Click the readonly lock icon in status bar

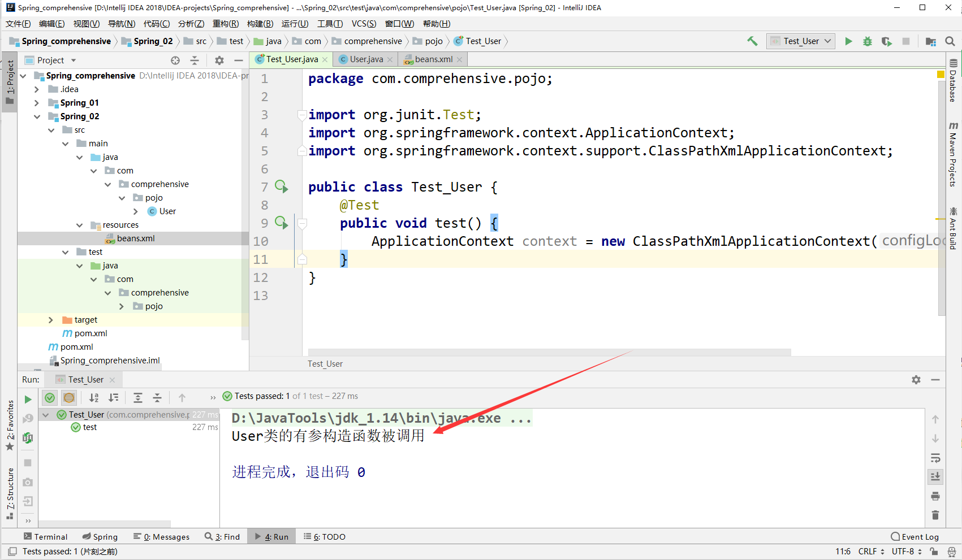pyautogui.click(x=934, y=552)
